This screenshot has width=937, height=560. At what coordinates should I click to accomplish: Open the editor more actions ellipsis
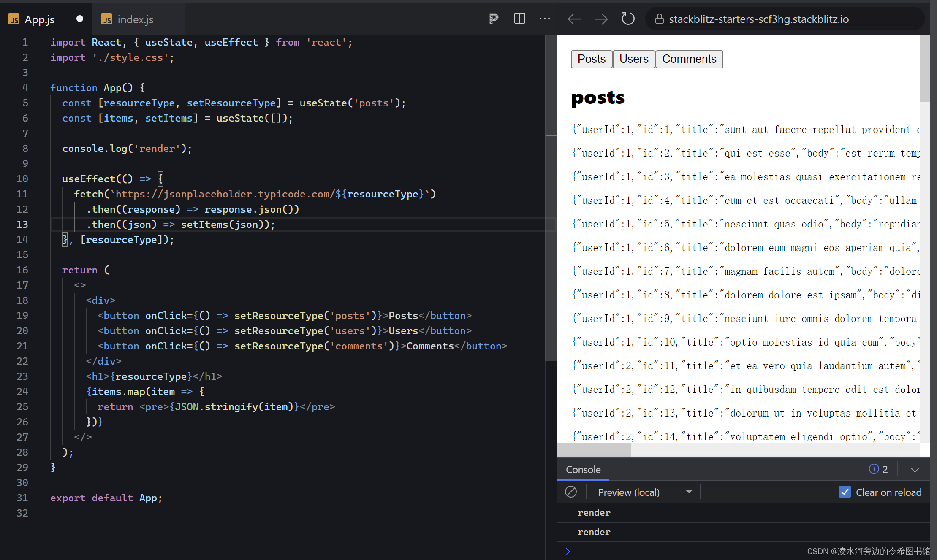pyautogui.click(x=545, y=19)
